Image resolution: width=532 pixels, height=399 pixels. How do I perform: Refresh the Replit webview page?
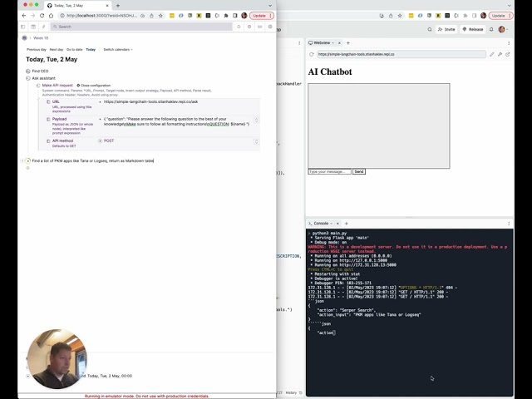coord(312,54)
